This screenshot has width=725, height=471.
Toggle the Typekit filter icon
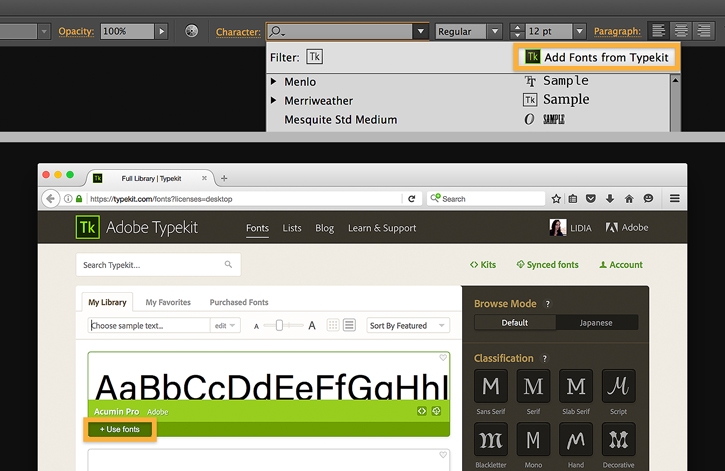[x=315, y=57]
